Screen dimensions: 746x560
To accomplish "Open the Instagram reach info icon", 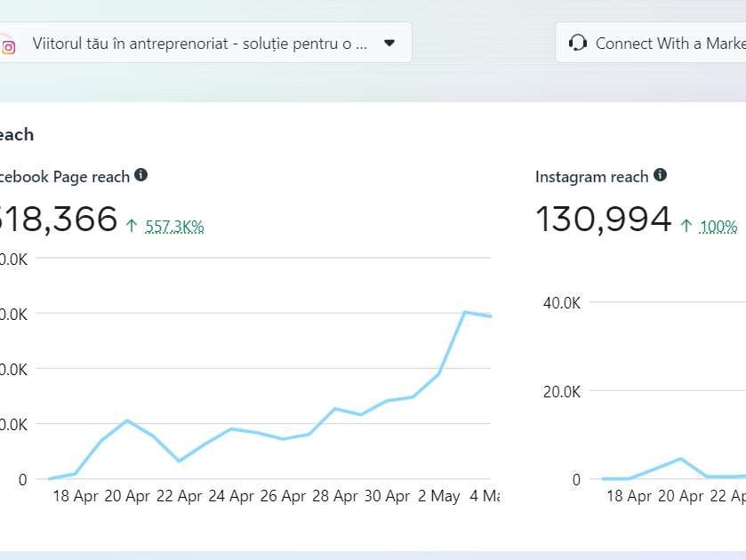I will tap(660, 175).
